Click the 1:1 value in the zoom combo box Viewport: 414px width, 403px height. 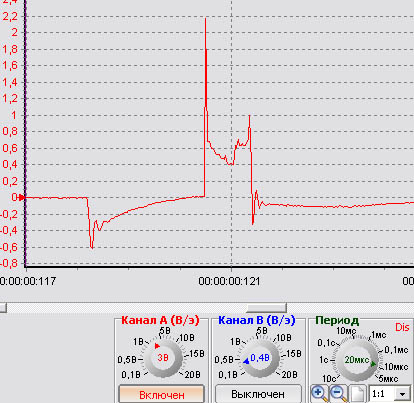pyautogui.click(x=379, y=394)
